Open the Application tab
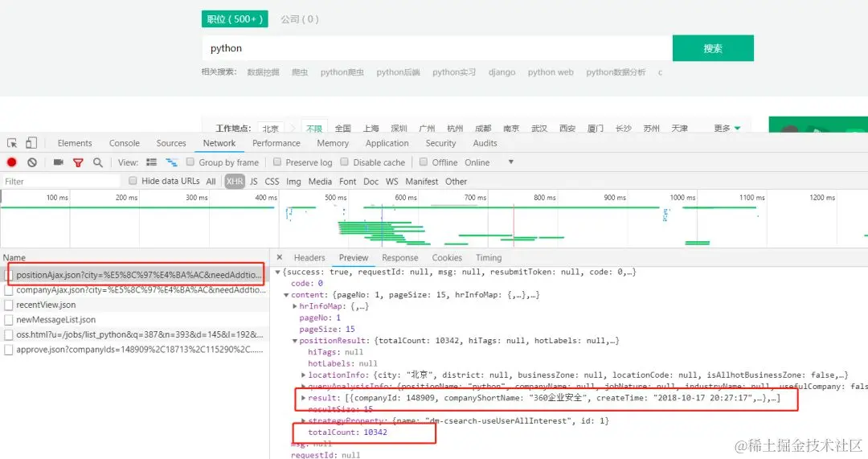868x459 pixels. [387, 143]
